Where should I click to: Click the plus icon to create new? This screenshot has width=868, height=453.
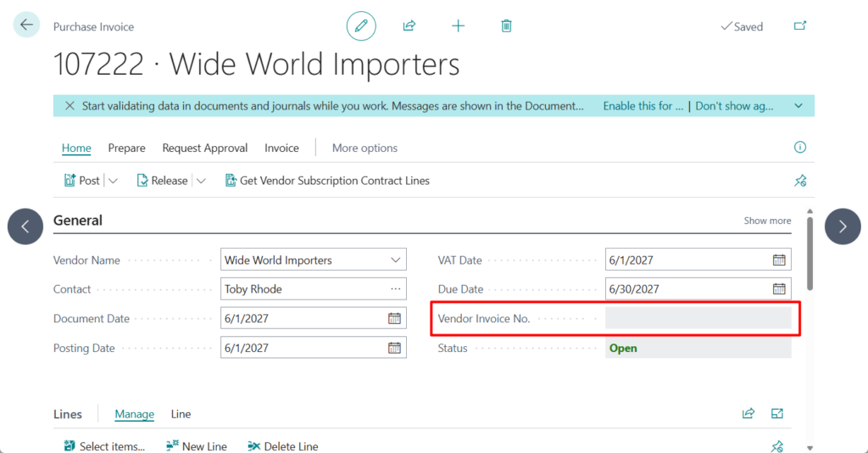click(458, 26)
